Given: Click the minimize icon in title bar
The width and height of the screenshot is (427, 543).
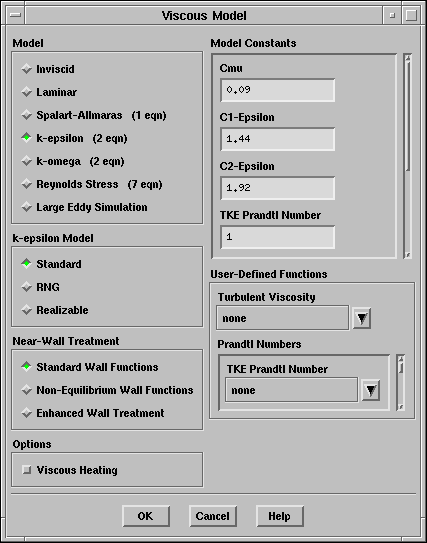Looking at the screenshot, I should pyautogui.click(x=392, y=15).
